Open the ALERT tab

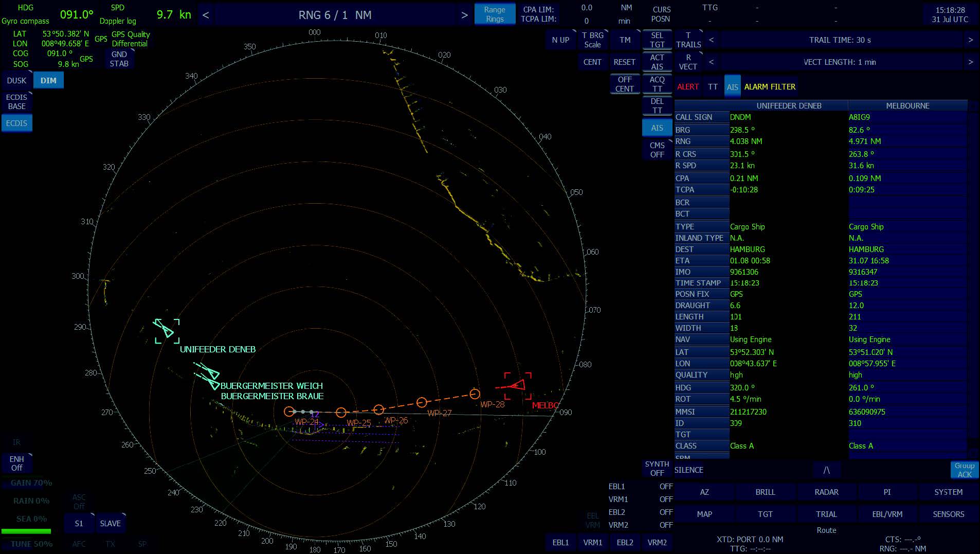687,86
